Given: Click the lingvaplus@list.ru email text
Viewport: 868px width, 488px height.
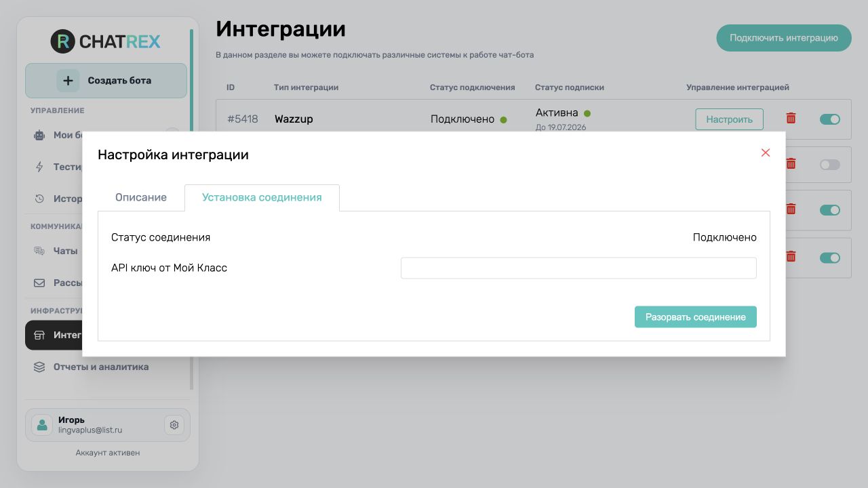Looking at the screenshot, I should [90, 430].
